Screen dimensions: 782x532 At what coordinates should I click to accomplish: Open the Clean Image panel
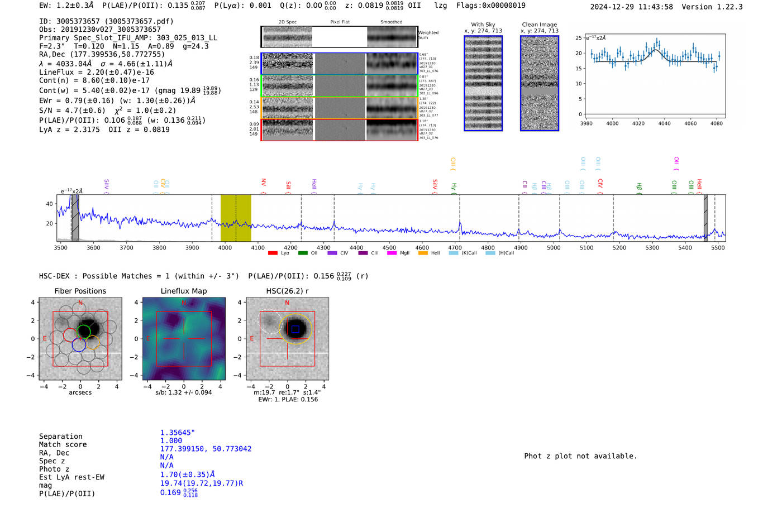(540, 83)
